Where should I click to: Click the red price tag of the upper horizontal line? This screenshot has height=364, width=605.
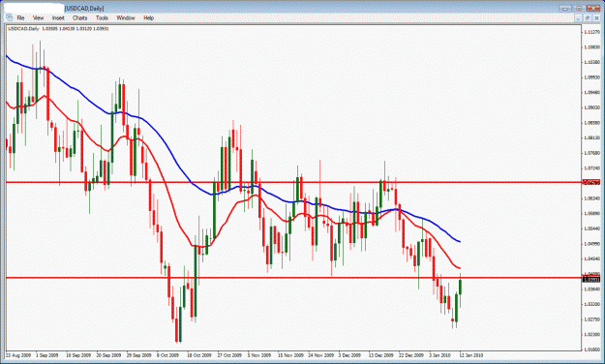click(591, 182)
